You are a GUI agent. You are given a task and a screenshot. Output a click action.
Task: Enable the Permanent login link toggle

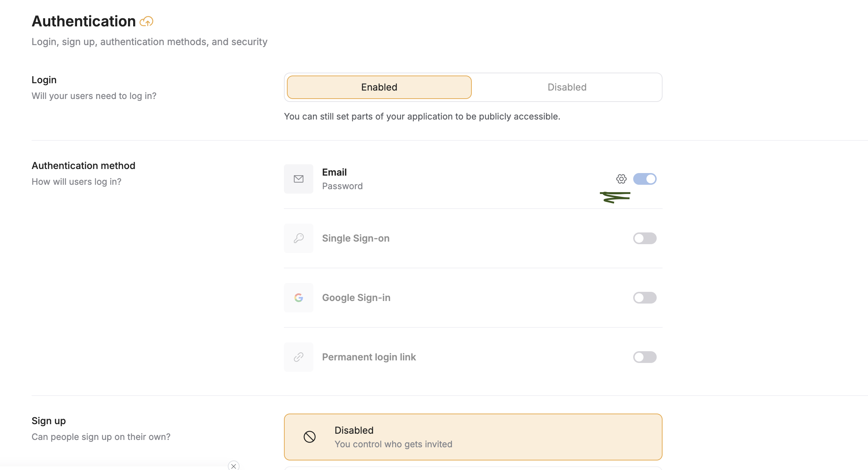645,357
